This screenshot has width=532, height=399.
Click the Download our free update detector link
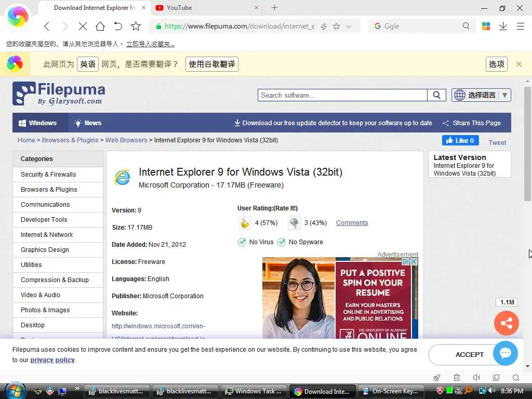(x=333, y=123)
